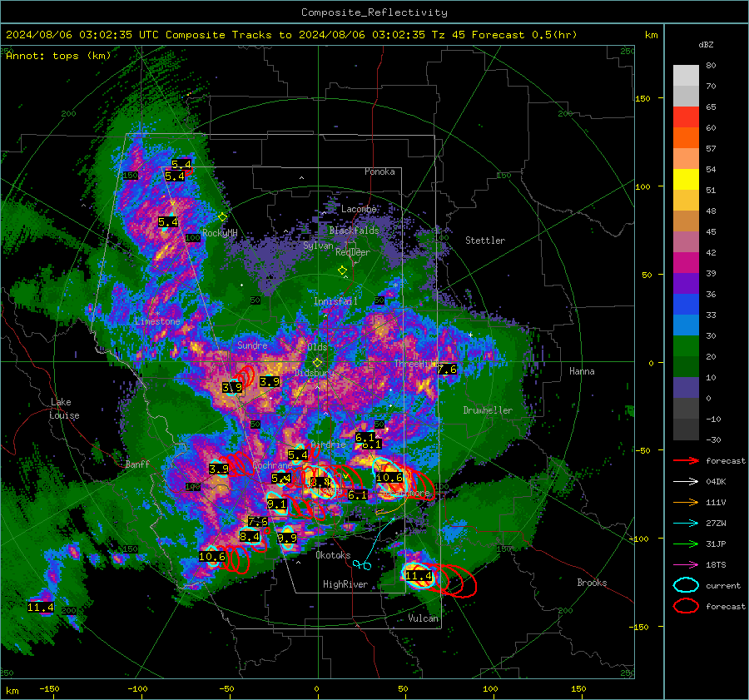Click the Hanna city label
Viewport: 749px width, 700px height.
582,371
